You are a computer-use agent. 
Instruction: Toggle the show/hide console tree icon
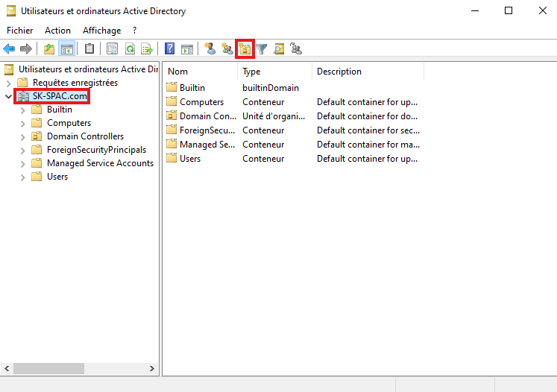(66, 49)
